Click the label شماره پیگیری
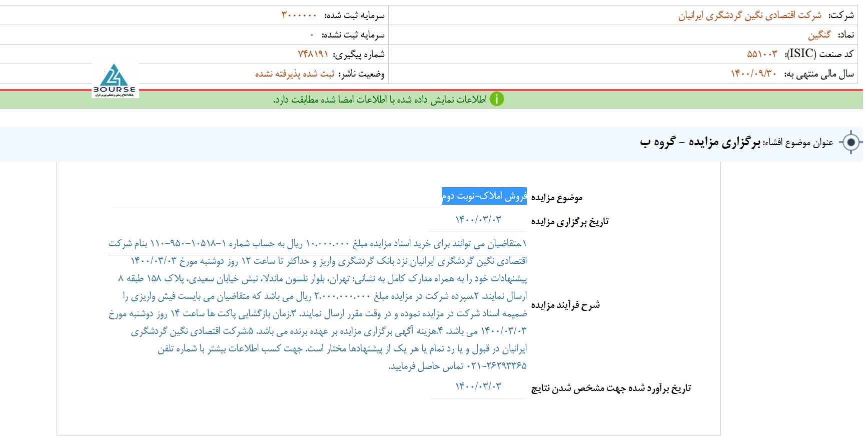Viewport: 868px width, 437px height. point(359,54)
